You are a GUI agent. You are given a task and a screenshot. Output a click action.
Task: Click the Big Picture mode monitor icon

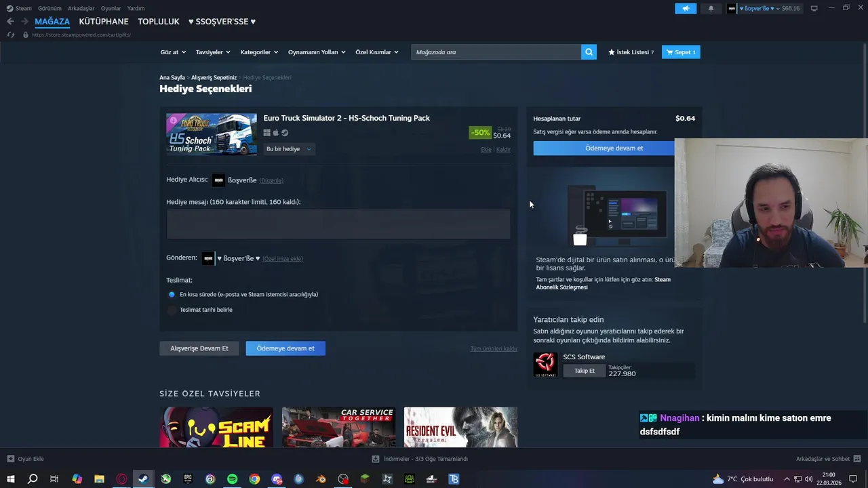tap(814, 8)
